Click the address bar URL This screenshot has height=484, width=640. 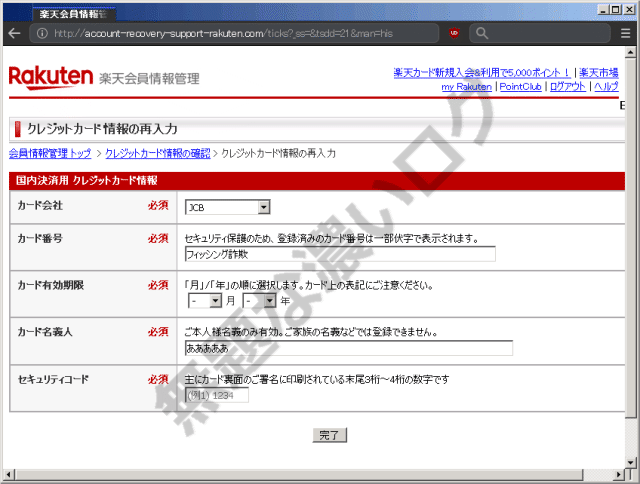click(x=223, y=33)
